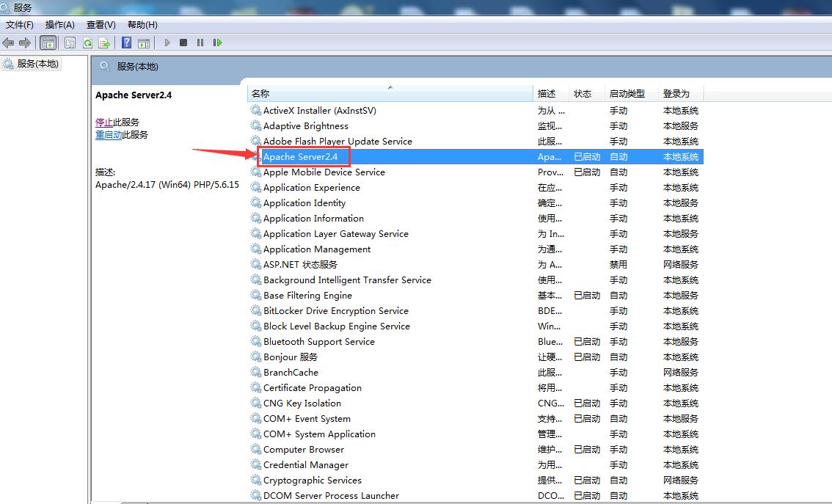832x504 pixels.
Task: Select Background Intelligent Transfer Service
Action: click(476, 280)
